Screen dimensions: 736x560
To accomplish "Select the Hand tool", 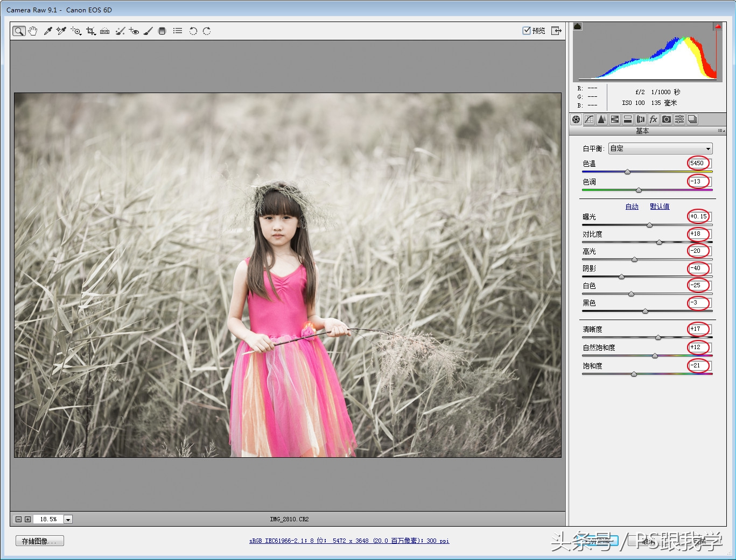I will pos(33,31).
